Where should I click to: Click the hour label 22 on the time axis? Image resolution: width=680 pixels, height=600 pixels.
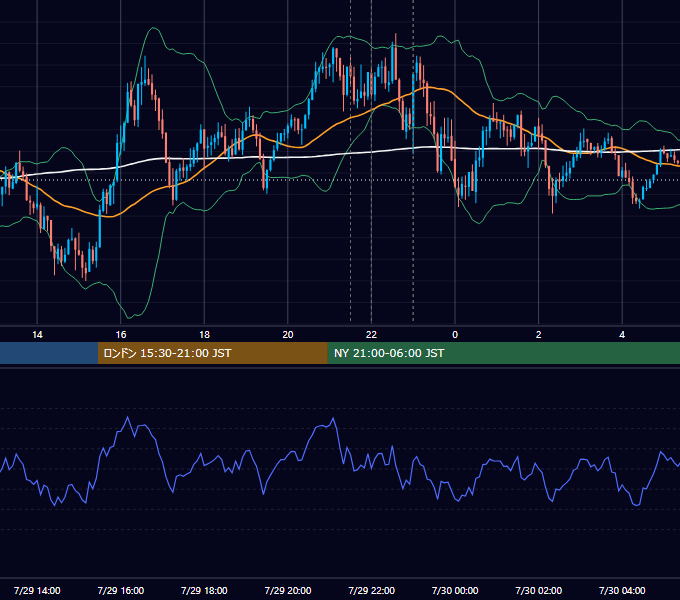pyautogui.click(x=372, y=335)
